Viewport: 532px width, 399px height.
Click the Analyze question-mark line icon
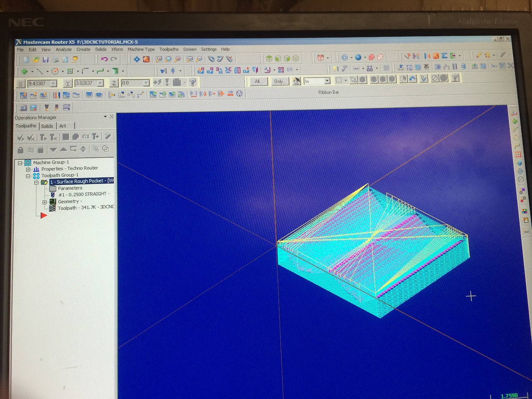click(407, 56)
